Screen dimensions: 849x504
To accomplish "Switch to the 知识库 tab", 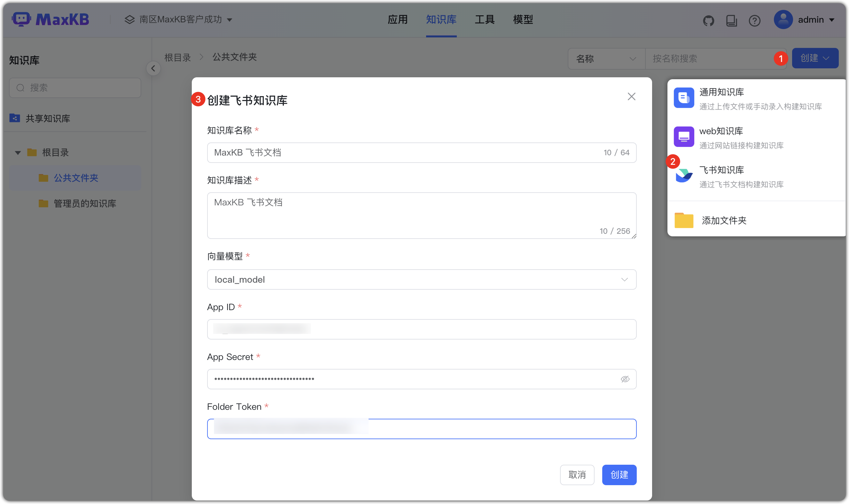I will 441,19.
